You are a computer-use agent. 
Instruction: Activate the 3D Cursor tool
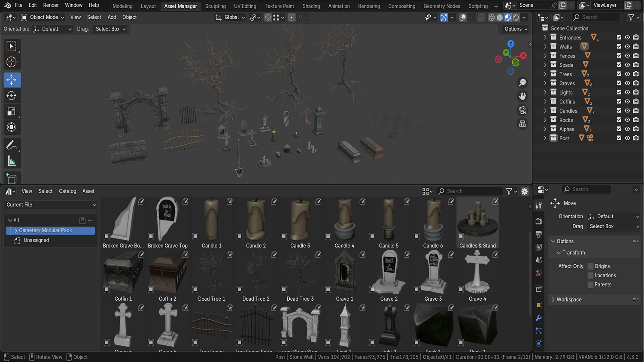tap(12, 62)
